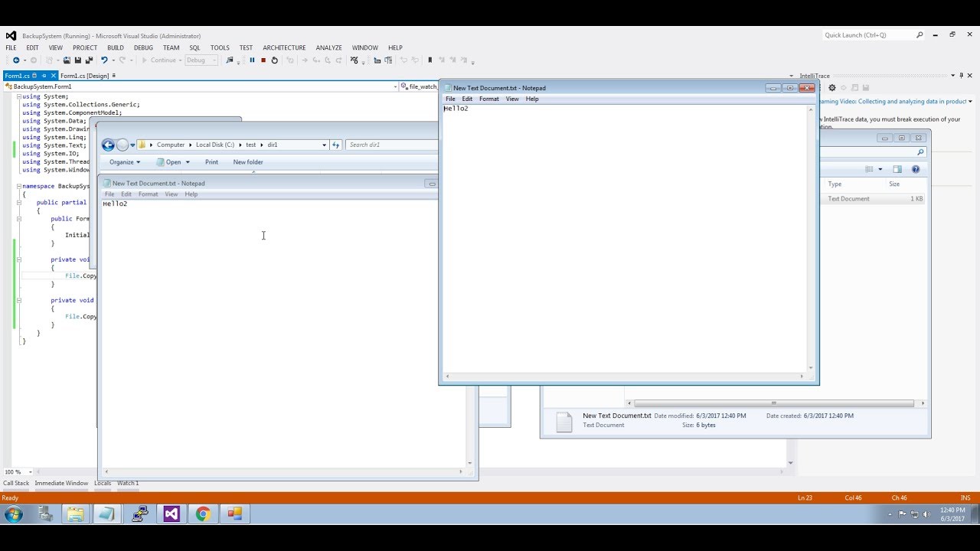Click the Search dir1 input field

[x=391, y=145]
